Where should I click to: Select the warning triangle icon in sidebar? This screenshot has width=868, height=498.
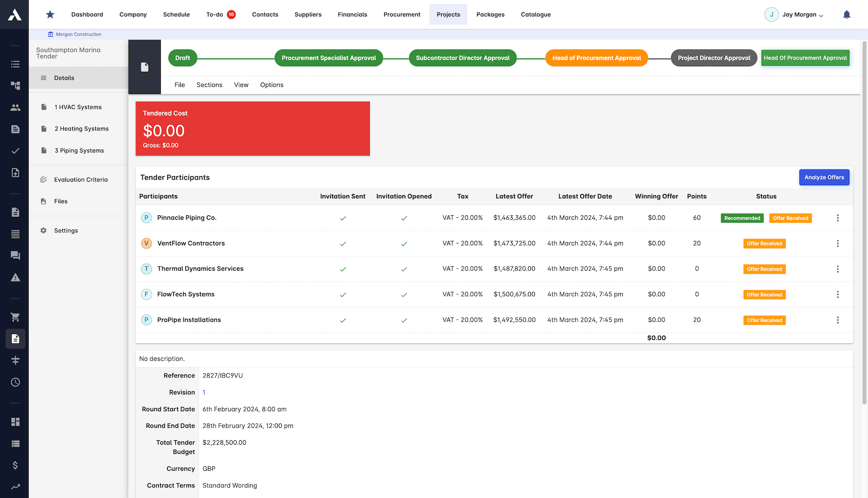click(x=15, y=277)
